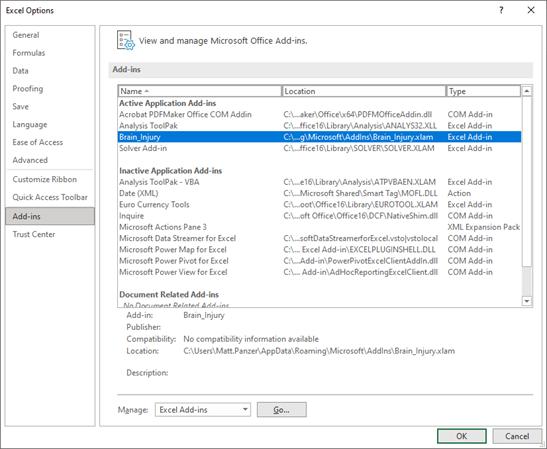The width and height of the screenshot is (547, 449).
Task: Click the PDFMOfficeAddin.dll location cell
Action: pos(358,114)
